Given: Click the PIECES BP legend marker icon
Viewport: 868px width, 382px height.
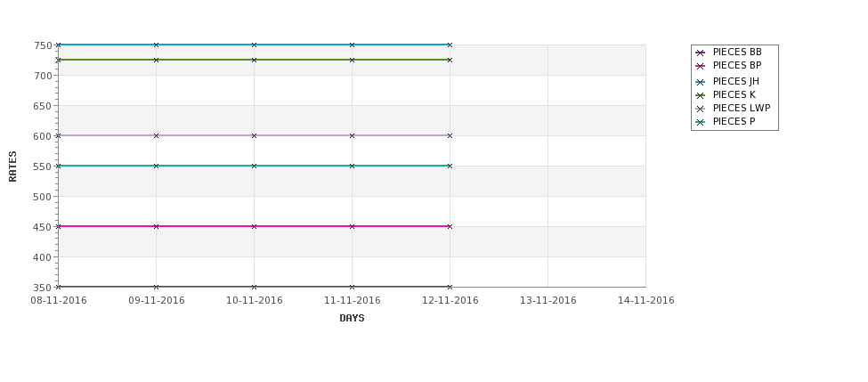Looking at the screenshot, I should 701,67.
